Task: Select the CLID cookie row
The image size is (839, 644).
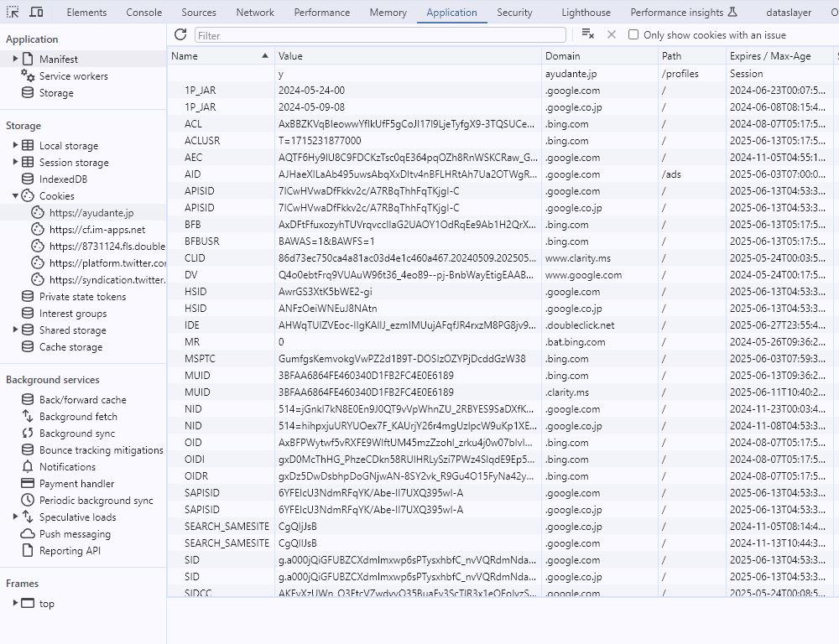Action: [x=501, y=257]
